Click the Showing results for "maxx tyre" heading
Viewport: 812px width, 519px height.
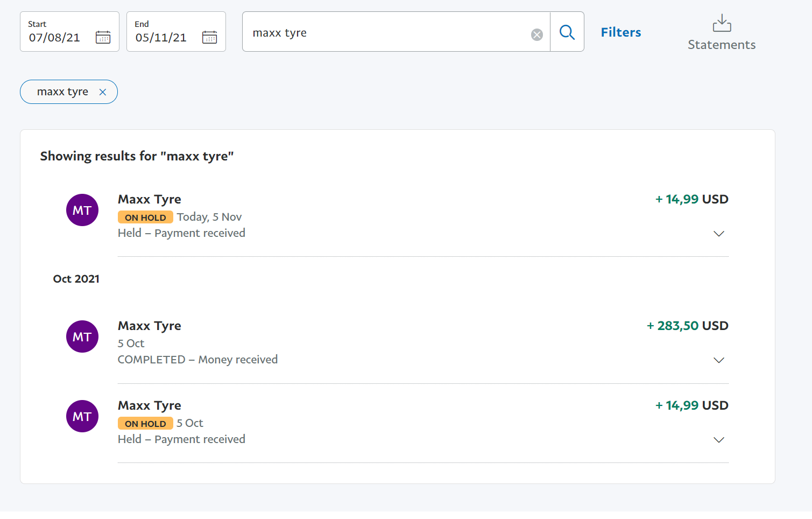point(137,156)
